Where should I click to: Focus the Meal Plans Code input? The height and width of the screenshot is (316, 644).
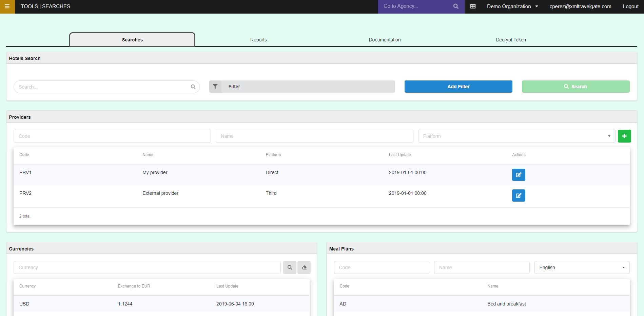[382, 267]
